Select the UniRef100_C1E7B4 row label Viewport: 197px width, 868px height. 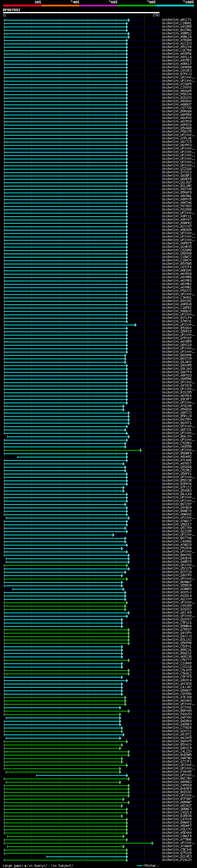pyautogui.click(x=177, y=50)
